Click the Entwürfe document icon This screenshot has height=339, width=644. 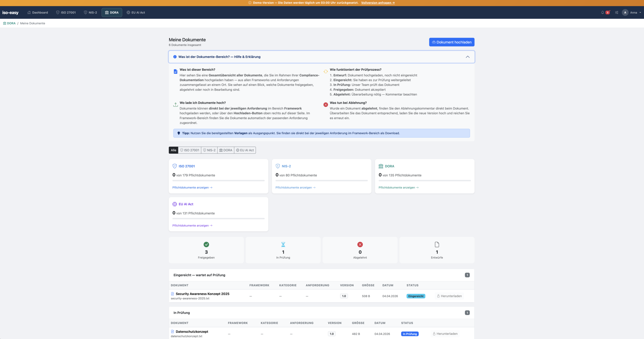point(437,244)
